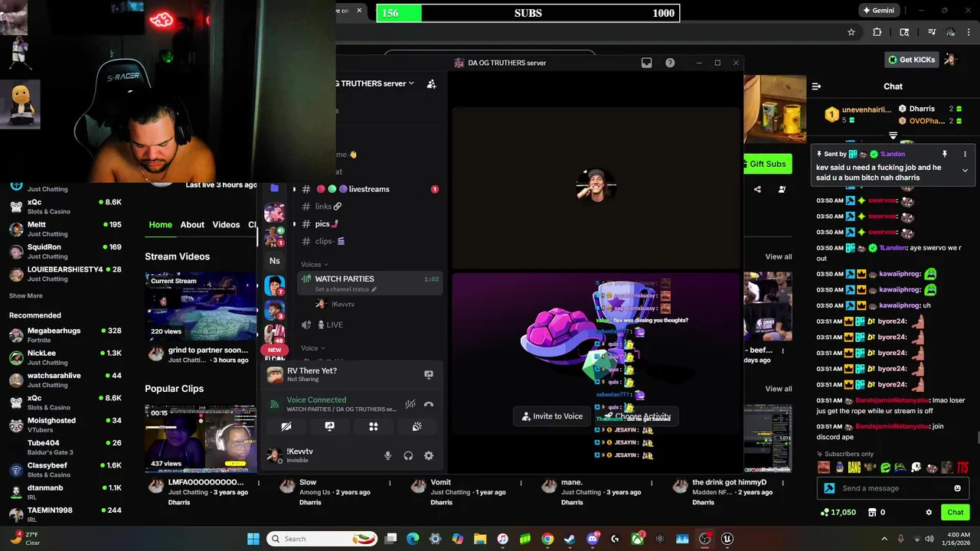Open the livestreams text channel
980x551 pixels.
(369, 189)
